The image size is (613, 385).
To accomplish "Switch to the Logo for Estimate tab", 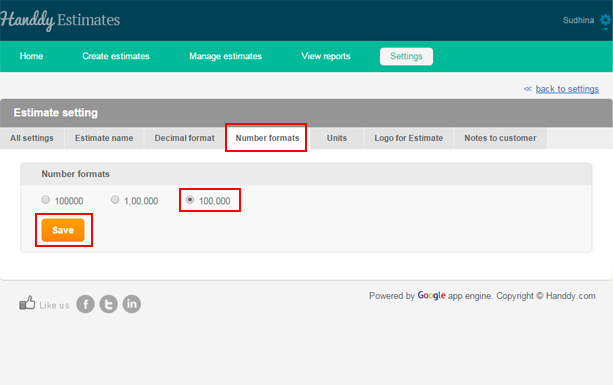I will [409, 138].
